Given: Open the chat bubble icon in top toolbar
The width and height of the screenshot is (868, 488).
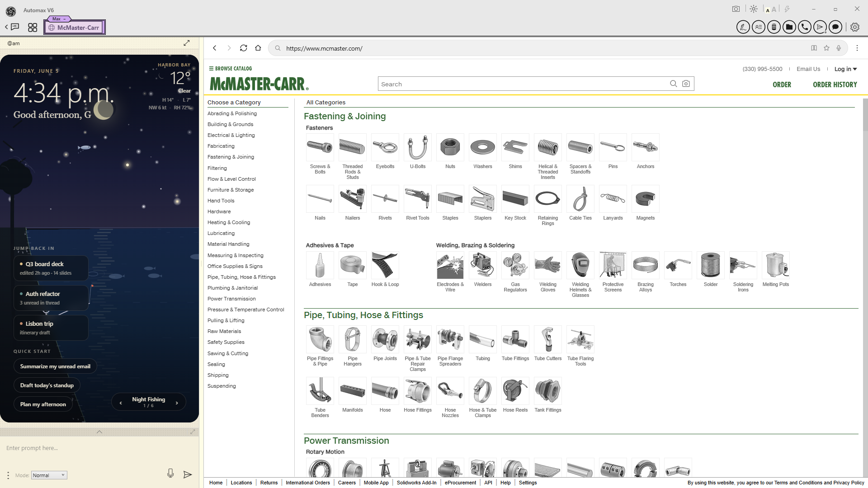Looking at the screenshot, I should pos(835,28).
